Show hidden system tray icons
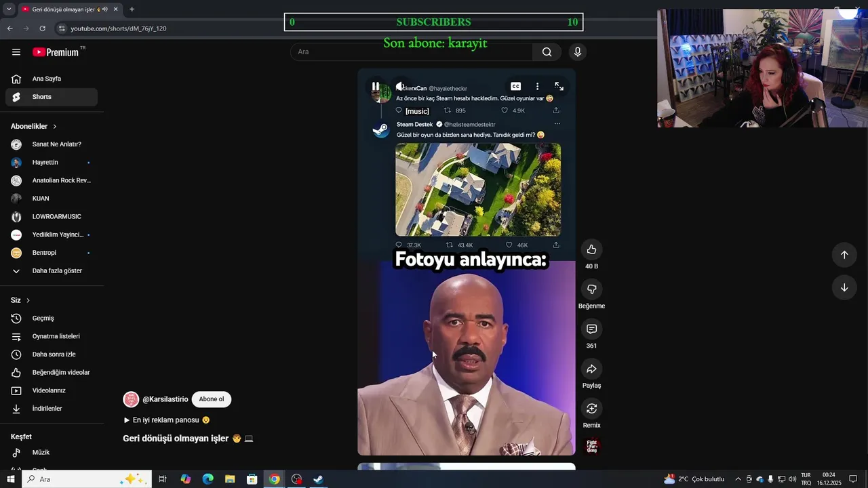Image resolution: width=868 pixels, height=488 pixels. [x=738, y=479]
